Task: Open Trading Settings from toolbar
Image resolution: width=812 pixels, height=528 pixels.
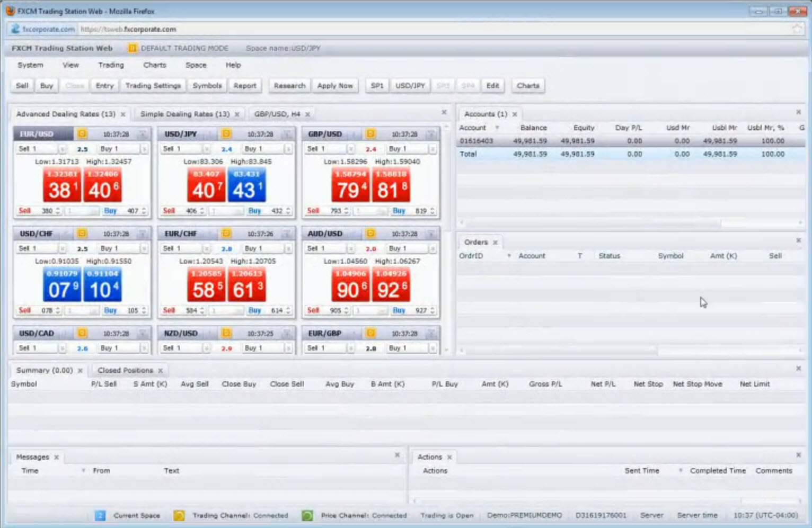Action: (x=153, y=86)
